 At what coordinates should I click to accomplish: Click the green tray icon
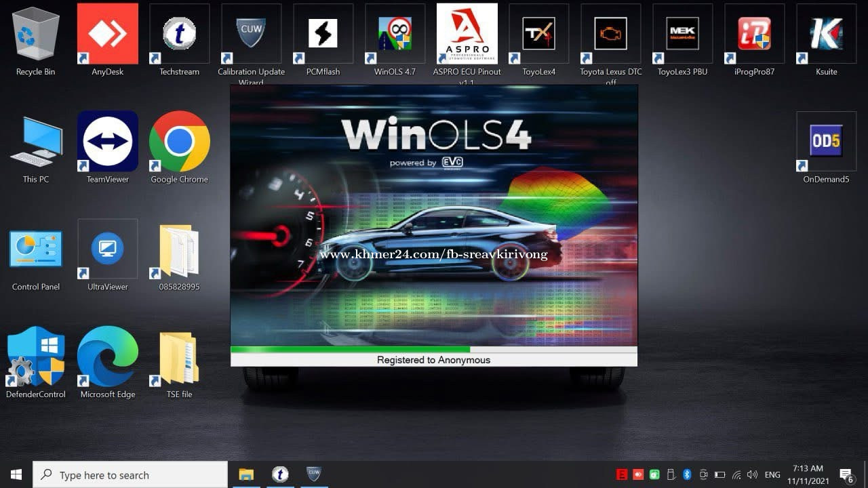654,474
